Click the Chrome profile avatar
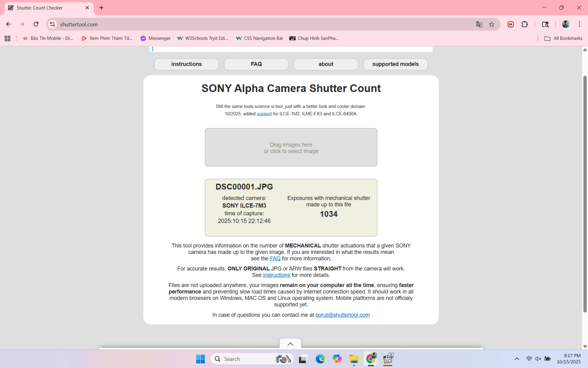 566,24
